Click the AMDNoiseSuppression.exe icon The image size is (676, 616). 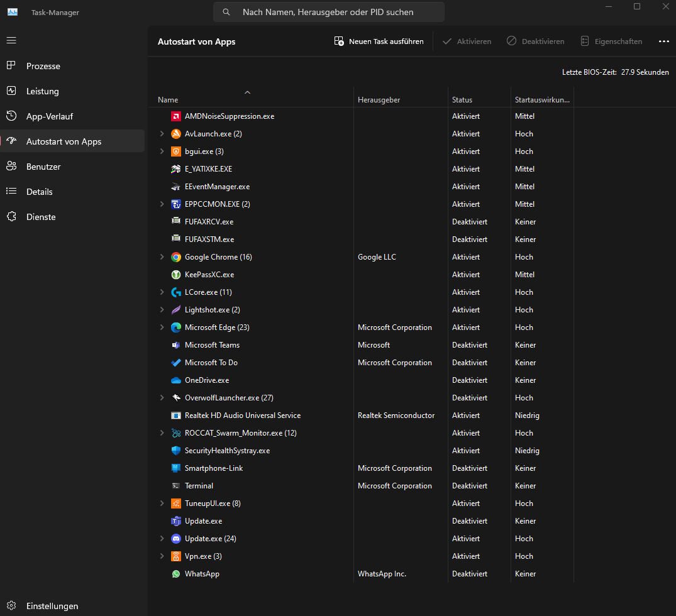click(176, 116)
